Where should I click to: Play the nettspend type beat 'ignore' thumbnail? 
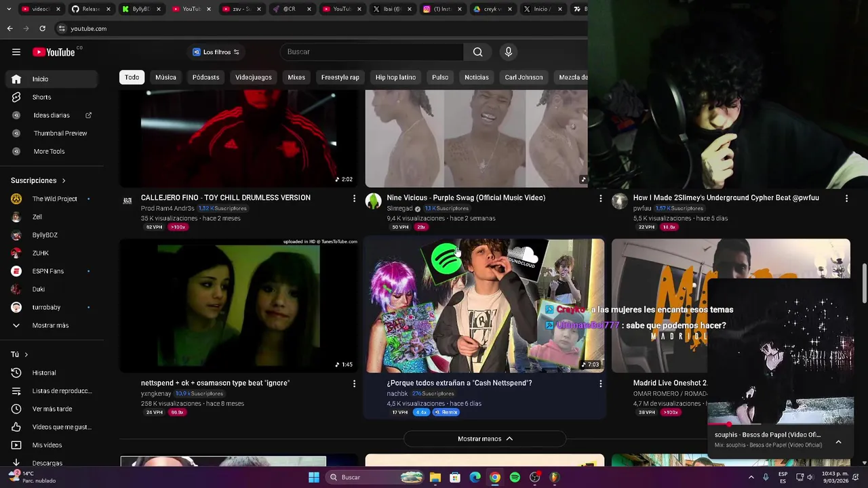click(239, 305)
